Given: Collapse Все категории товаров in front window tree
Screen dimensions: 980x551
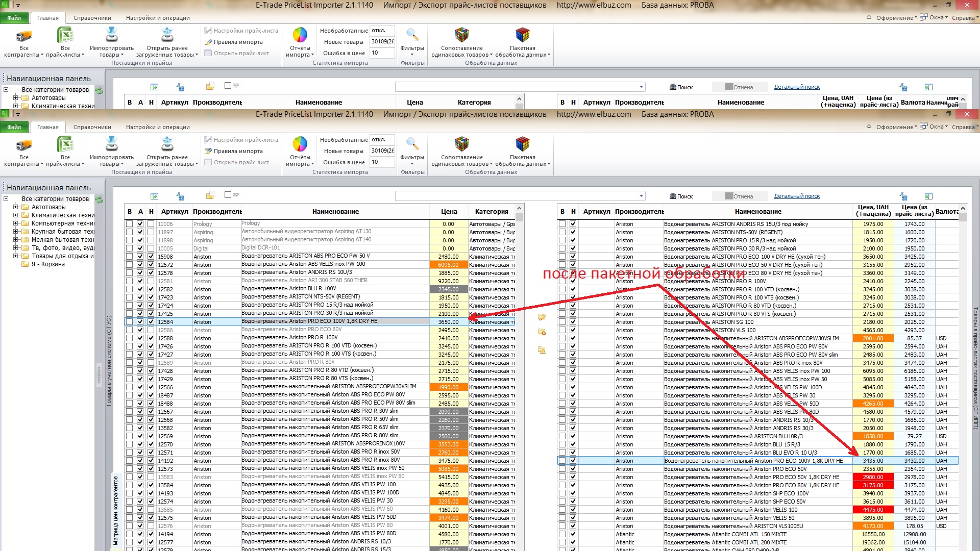Looking at the screenshot, I should tap(6, 199).
